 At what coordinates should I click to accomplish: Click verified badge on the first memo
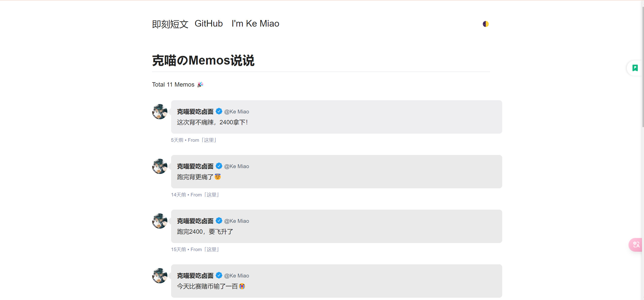click(x=219, y=111)
